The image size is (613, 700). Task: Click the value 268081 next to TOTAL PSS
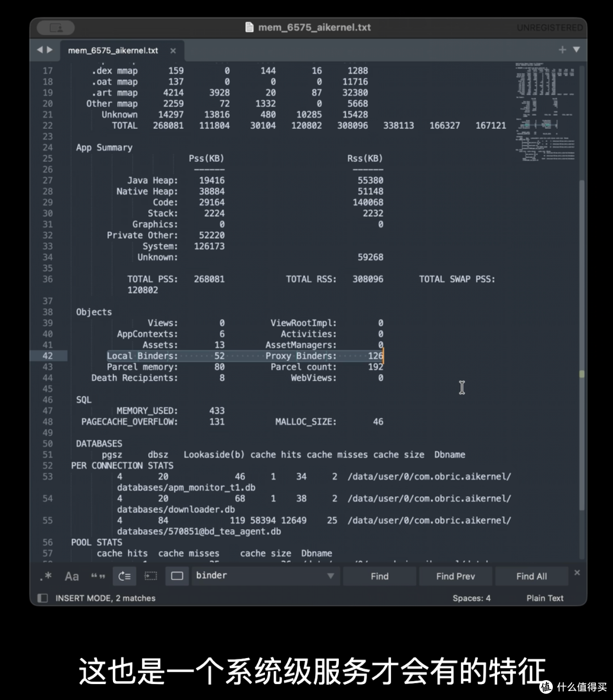tap(209, 279)
